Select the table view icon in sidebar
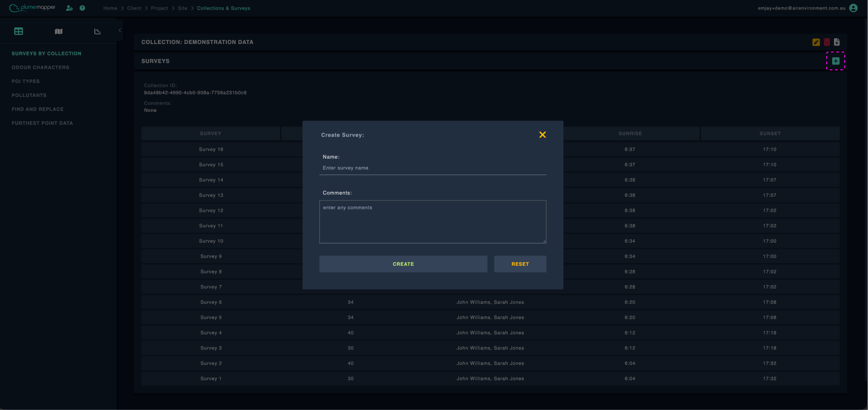This screenshot has width=868, height=410. [19, 31]
